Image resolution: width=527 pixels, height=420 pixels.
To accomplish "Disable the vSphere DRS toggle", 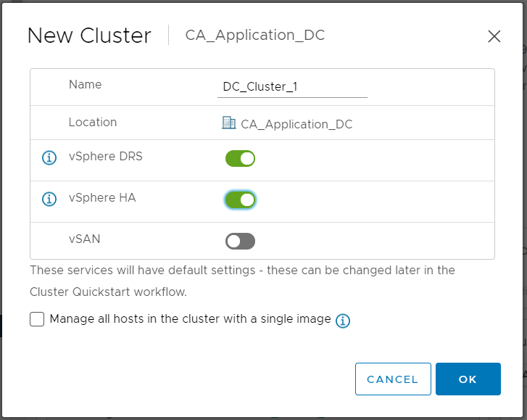I will (240, 158).
